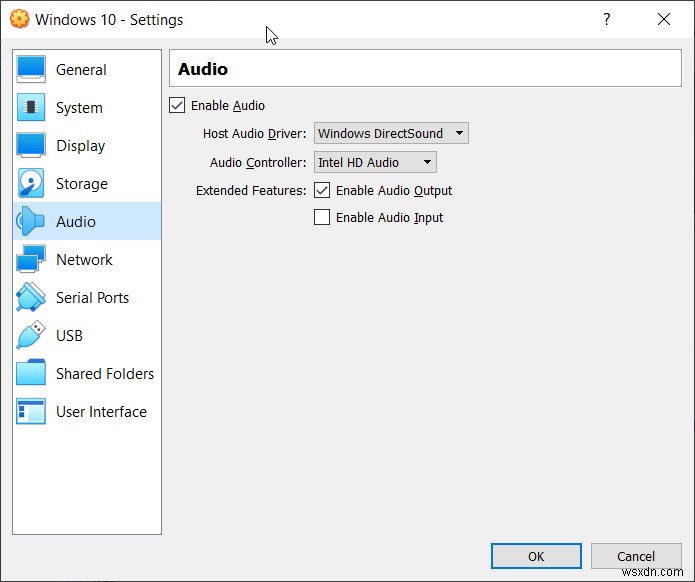
Task: Open Network settings
Action: click(x=87, y=259)
